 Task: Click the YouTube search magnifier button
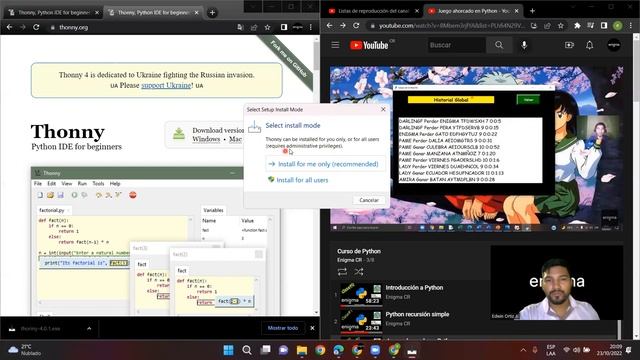point(499,45)
